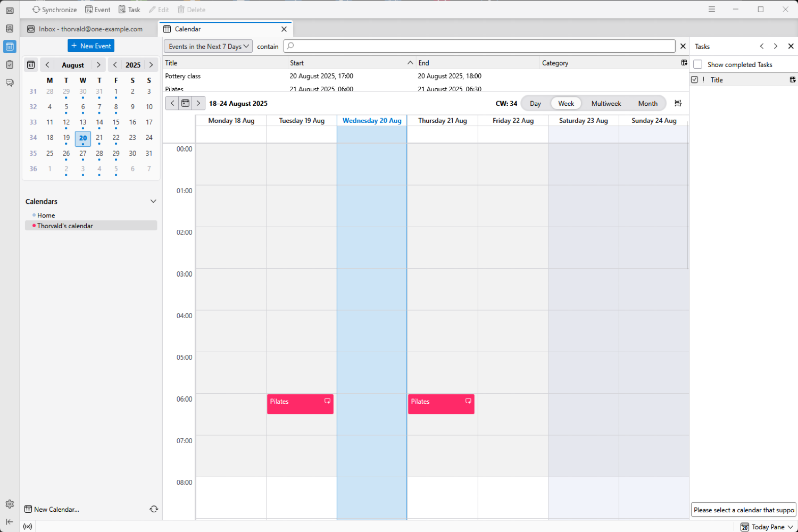Open the Chat view from the sidebar

(9, 81)
